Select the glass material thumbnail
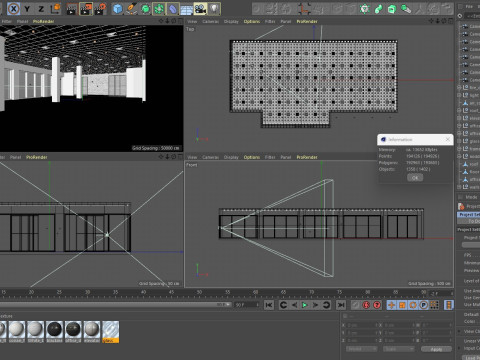480x360 pixels. click(110, 332)
